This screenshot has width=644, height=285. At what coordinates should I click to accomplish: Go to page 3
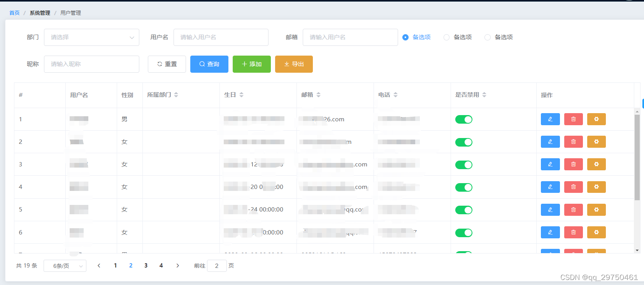146,266
